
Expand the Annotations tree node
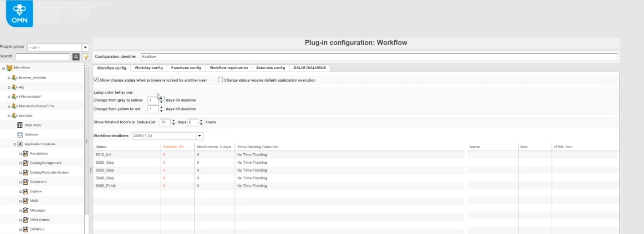pos(20,154)
